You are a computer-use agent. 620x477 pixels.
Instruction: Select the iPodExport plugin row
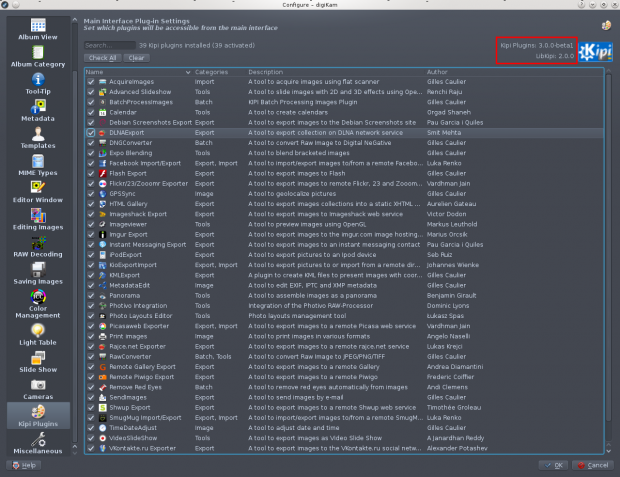click(x=344, y=255)
